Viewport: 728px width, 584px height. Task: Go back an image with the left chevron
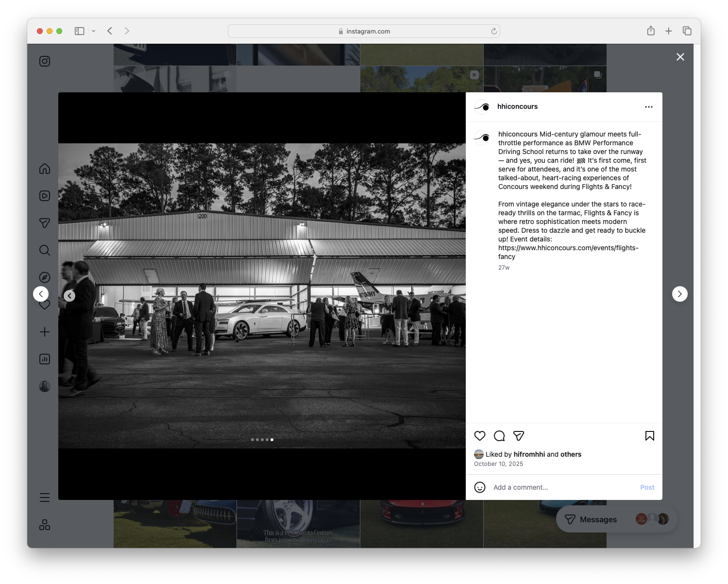(x=69, y=295)
